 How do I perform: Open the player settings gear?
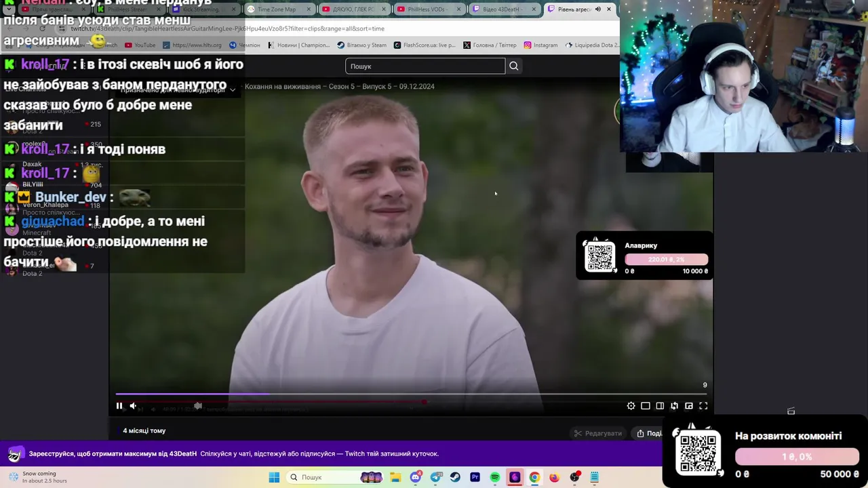[x=631, y=406]
